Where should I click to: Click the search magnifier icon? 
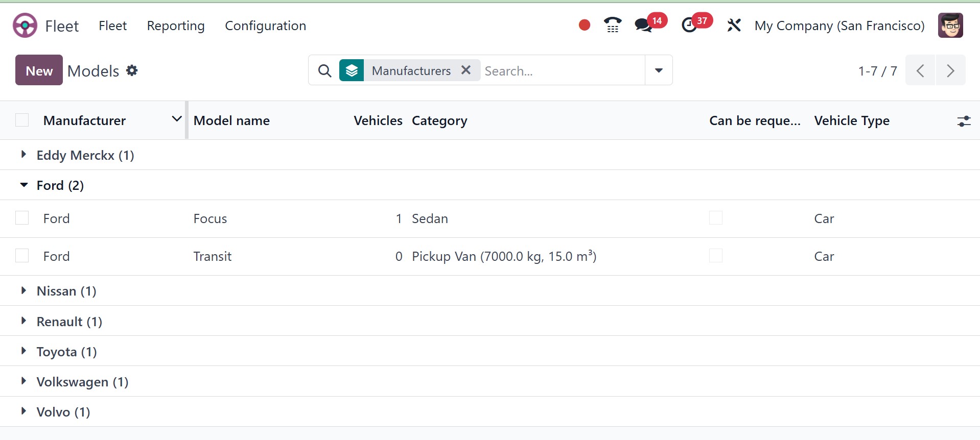point(324,70)
